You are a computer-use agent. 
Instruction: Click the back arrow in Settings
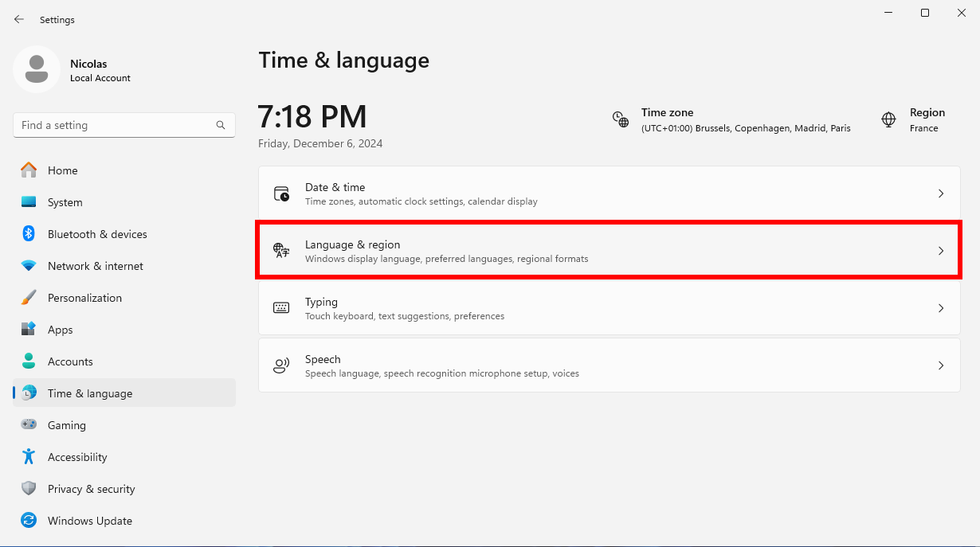point(19,19)
